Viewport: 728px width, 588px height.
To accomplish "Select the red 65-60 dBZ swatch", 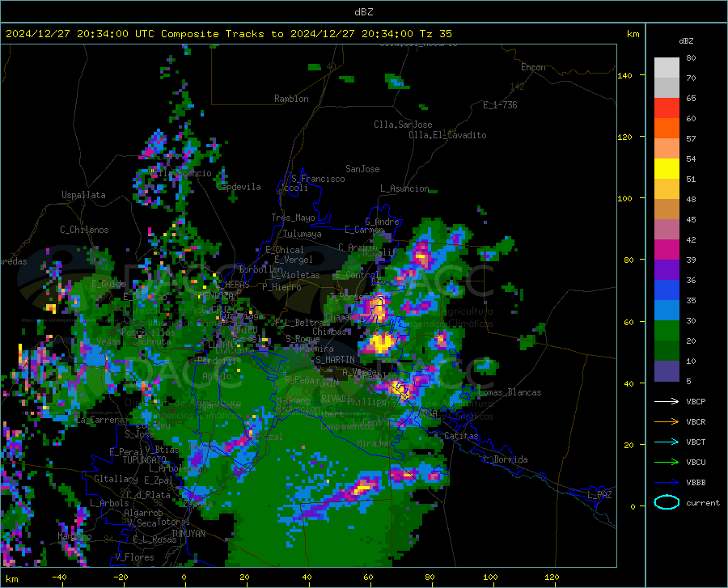I will (x=667, y=108).
